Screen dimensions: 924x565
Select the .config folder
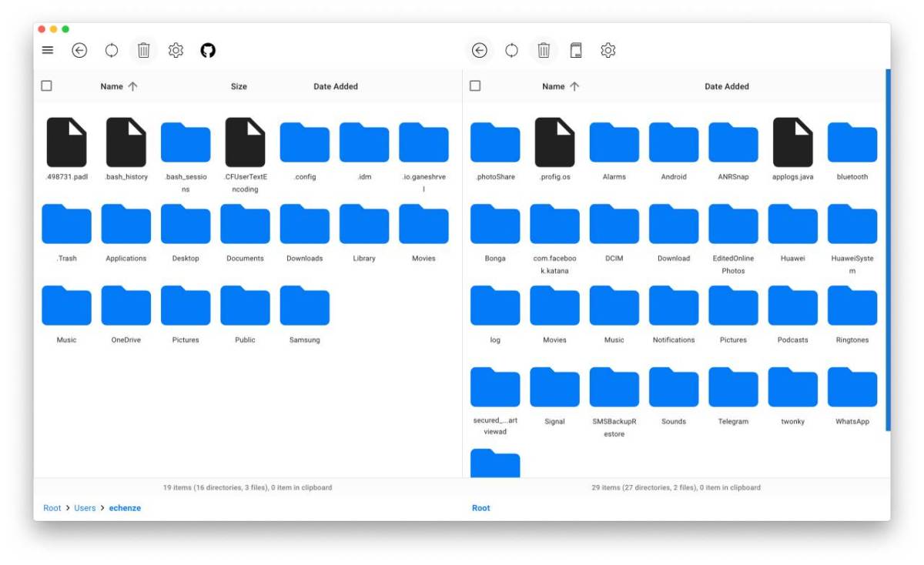[305, 150]
